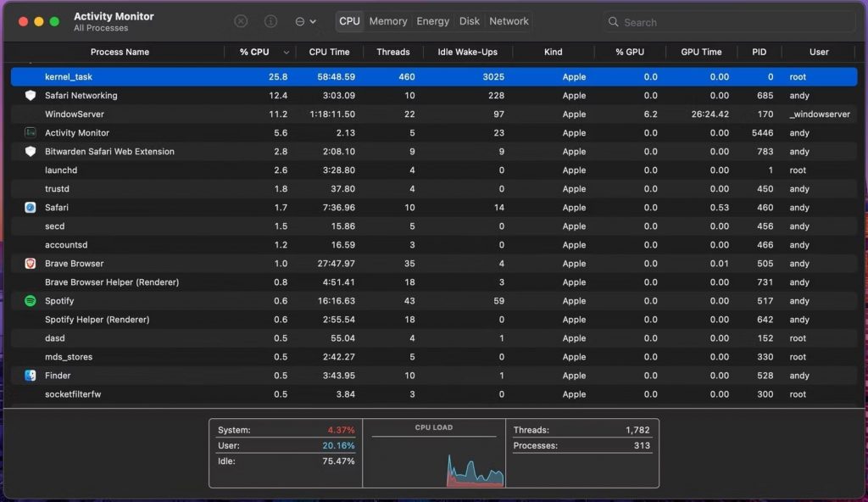Open the process info inspector icon
Screen dimensions: 868x502
(x=270, y=21)
